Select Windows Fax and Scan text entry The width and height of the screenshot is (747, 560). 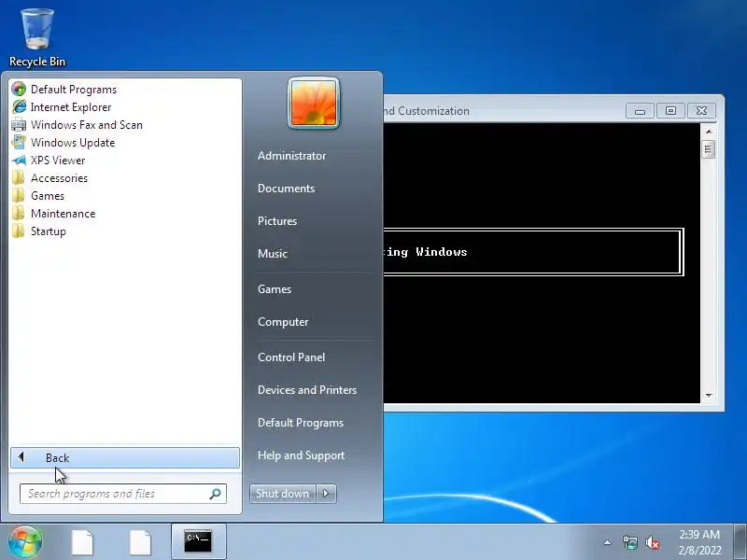[x=87, y=125]
